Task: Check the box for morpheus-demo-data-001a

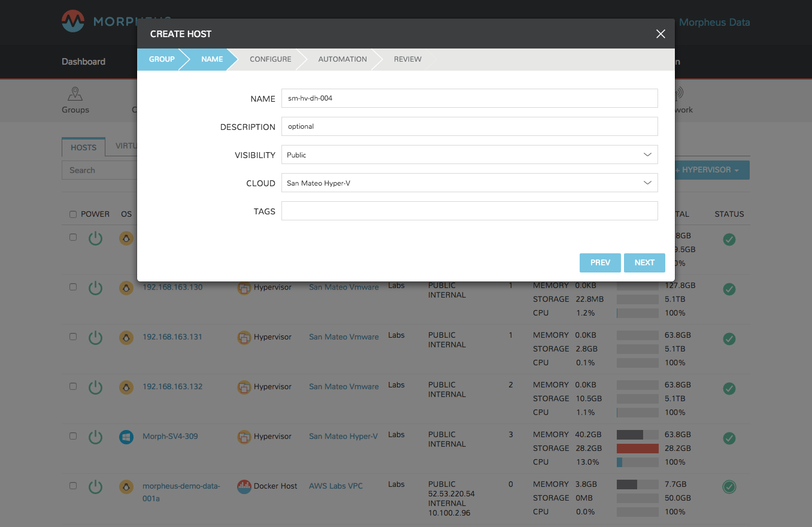Action: coord(73,486)
